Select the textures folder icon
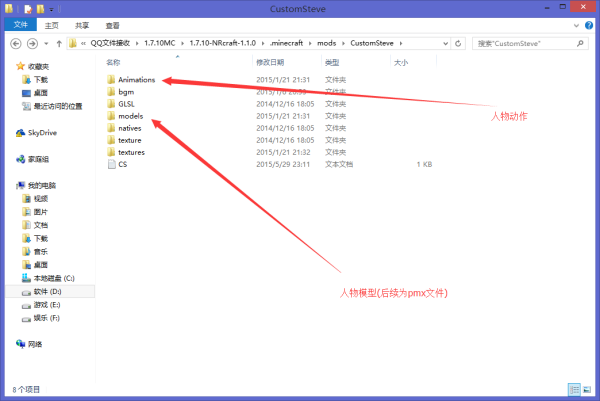Screen dimensions: 600x401 [111, 152]
